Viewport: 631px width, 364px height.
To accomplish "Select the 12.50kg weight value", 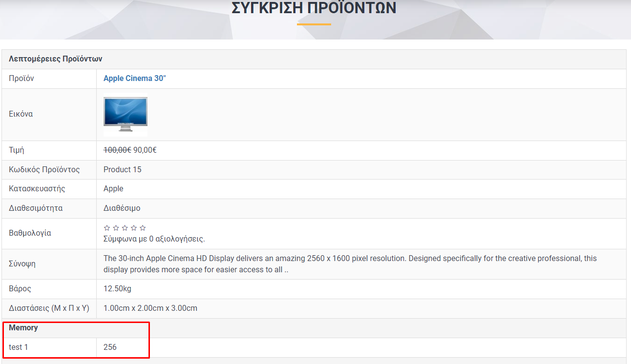I will pos(117,289).
